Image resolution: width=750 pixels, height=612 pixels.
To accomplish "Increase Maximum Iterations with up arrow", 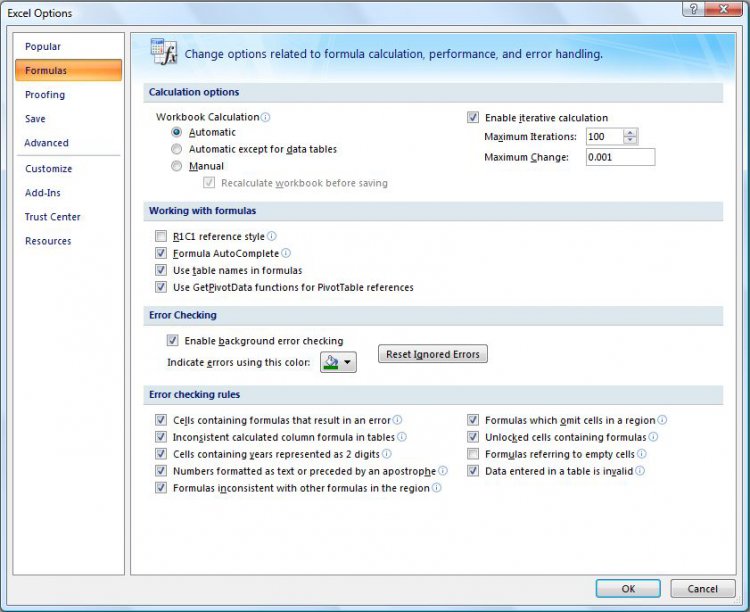I will pyautogui.click(x=630, y=133).
